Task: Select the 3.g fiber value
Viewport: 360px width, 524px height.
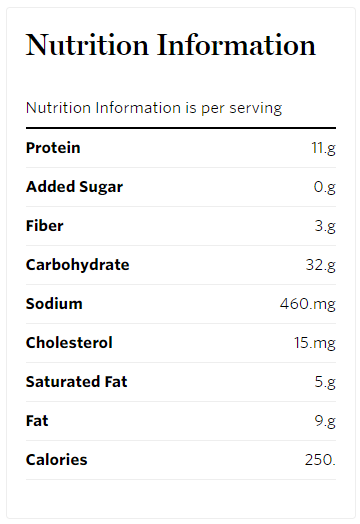Action: tap(325, 226)
